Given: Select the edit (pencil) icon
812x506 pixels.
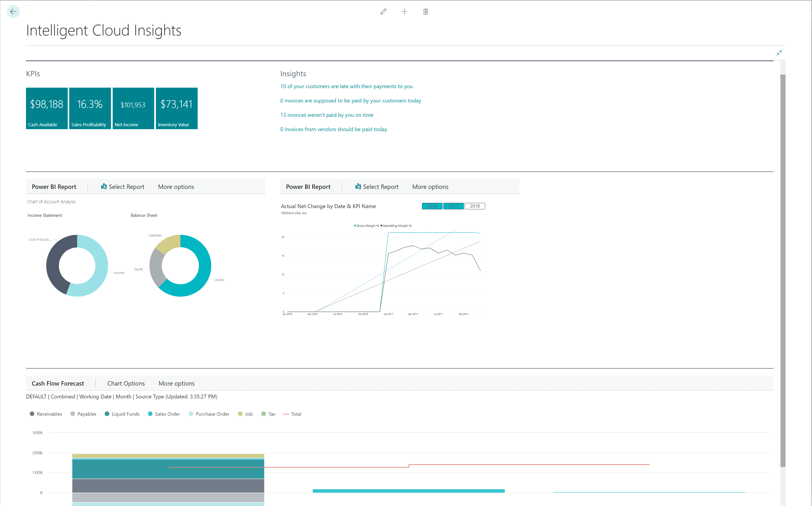Looking at the screenshot, I should pos(383,11).
